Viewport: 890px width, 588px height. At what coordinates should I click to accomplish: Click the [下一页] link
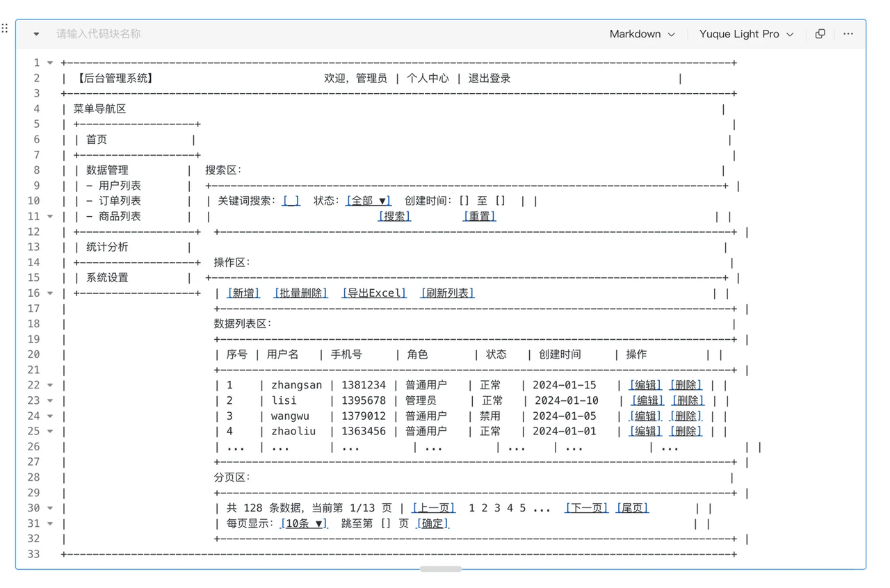pyautogui.click(x=587, y=508)
